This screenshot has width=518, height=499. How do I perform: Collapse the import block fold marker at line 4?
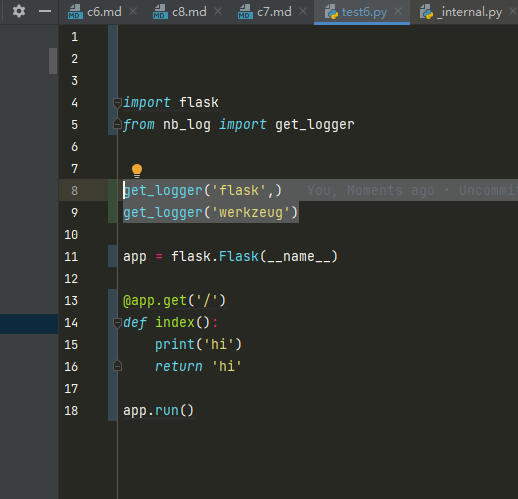[117, 103]
